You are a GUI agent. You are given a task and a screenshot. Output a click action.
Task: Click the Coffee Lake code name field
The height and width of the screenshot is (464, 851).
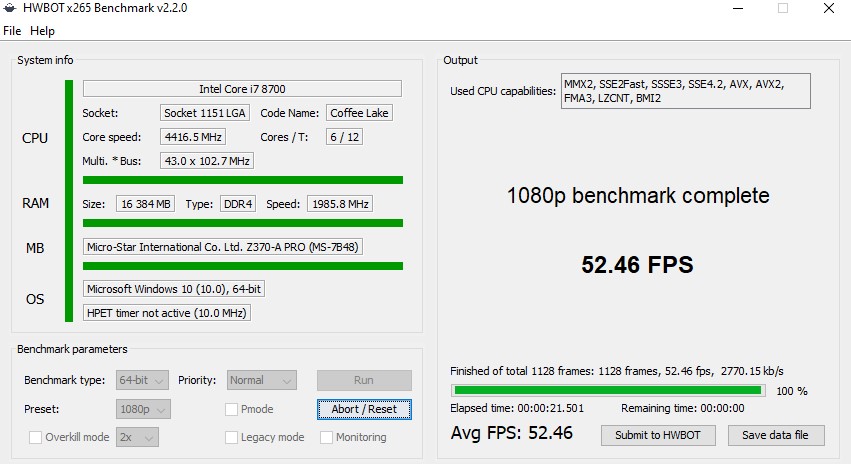359,113
